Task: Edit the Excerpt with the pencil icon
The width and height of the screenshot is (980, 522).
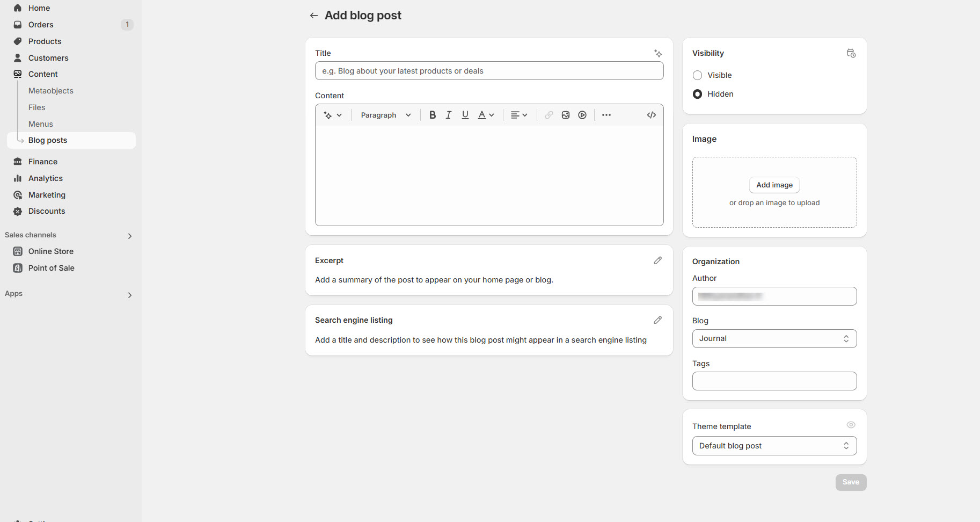Action: coord(657,260)
